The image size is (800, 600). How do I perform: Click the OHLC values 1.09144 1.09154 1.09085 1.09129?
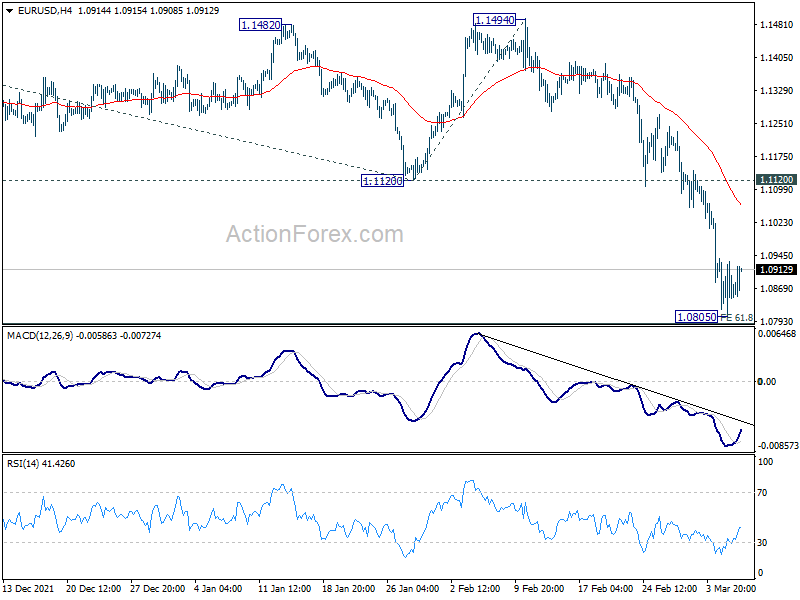click(148, 11)
